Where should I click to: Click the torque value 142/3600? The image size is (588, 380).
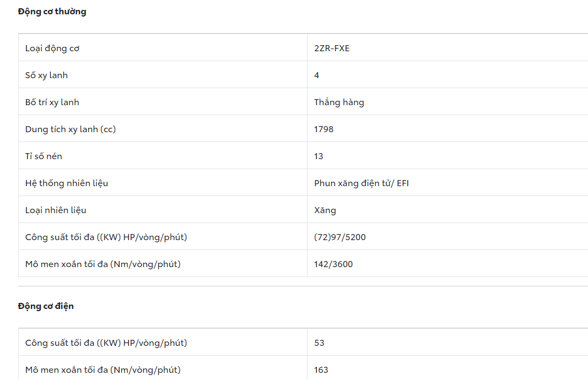pyautogui.click(x=333, y=264)
